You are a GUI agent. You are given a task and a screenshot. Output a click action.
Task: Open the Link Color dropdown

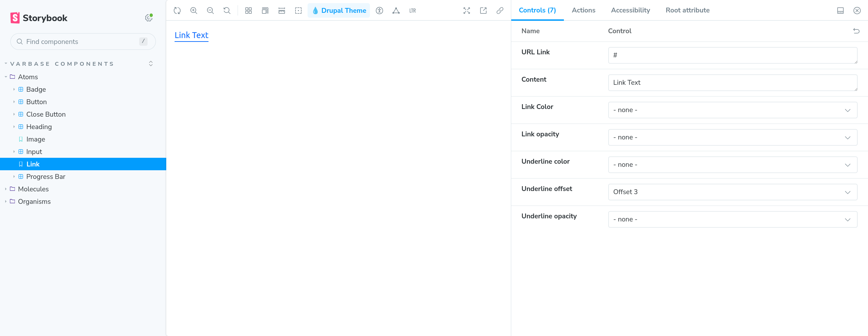(x=732, y=110)
